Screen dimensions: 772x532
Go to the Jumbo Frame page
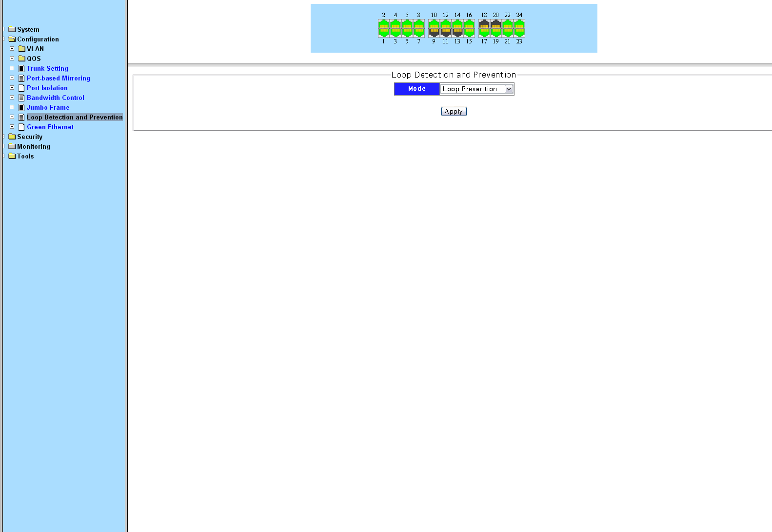click(x=48, y=108)
